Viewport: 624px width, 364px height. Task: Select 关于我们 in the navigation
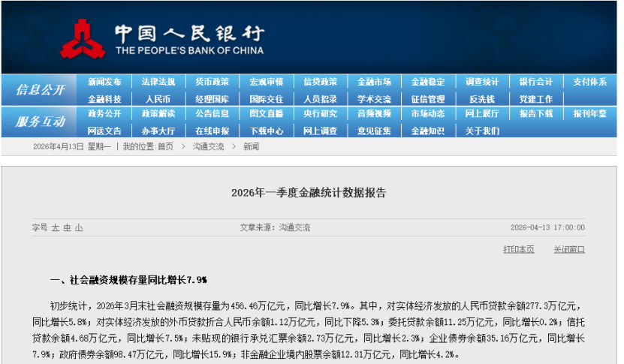[482, 131]
